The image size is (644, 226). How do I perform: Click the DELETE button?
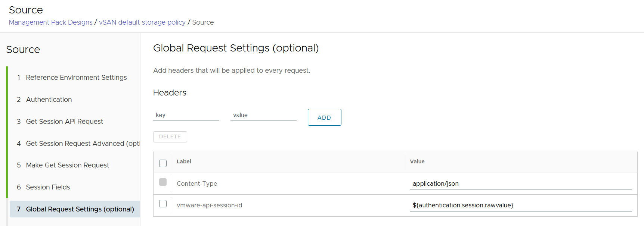click(170, 137)
